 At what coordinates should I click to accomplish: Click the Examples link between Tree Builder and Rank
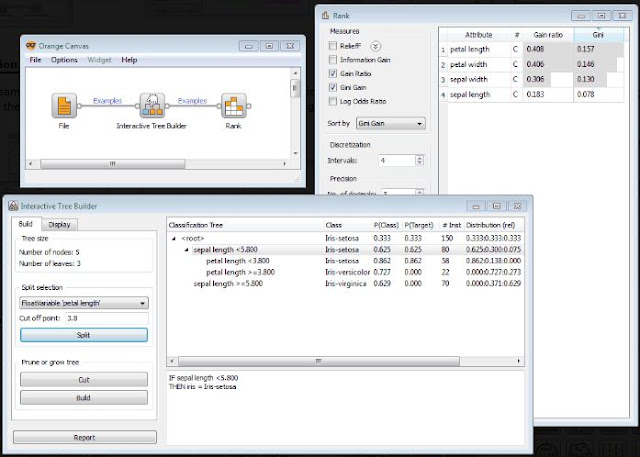(192, 100)
